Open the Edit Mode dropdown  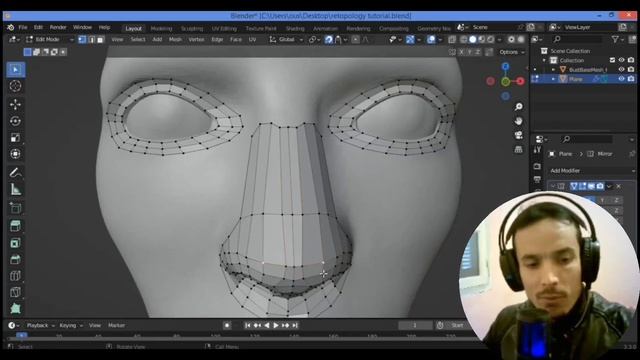coord(50,40)
